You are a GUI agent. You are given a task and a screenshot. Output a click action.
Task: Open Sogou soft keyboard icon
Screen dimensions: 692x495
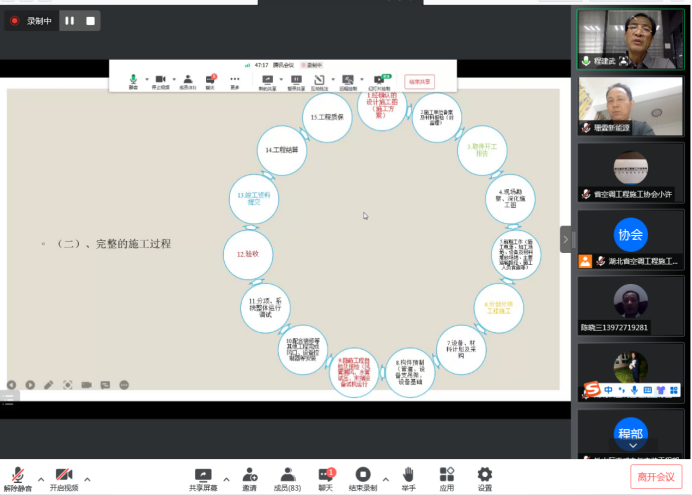point(647,390)
